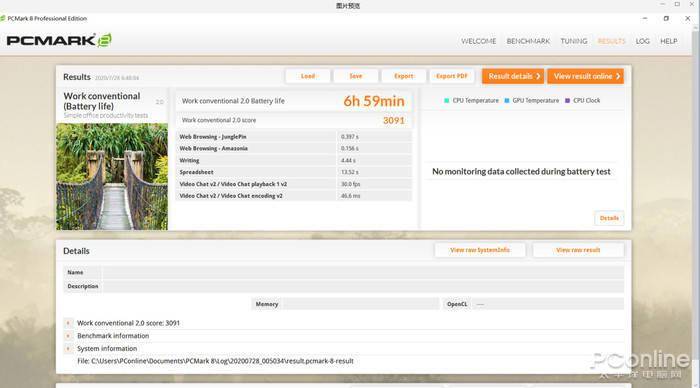Click the Name input field

tap(363, 272)
